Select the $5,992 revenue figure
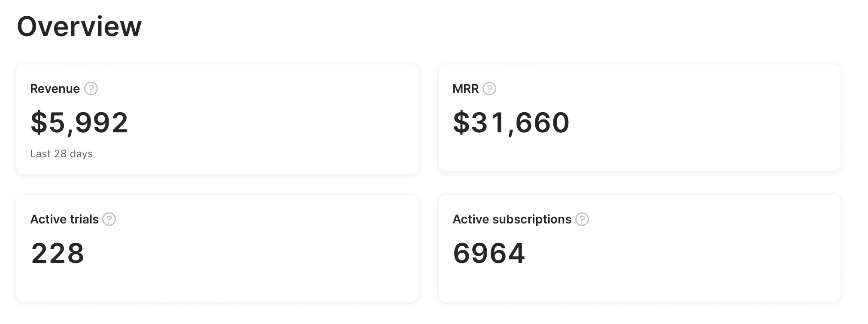This screenshot has height=324, width=868. pyautogui.click(x=79, y=123)
